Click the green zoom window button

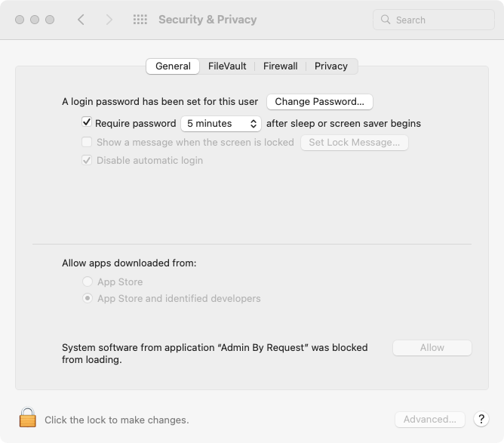50,20
